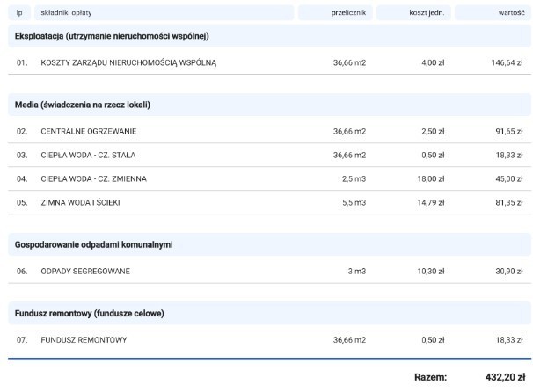Click the FUNDUSZ REMONTOWY item name
The height and width of the screenshot is (392, 533).
pyautogui.click(x=84, y=340)
